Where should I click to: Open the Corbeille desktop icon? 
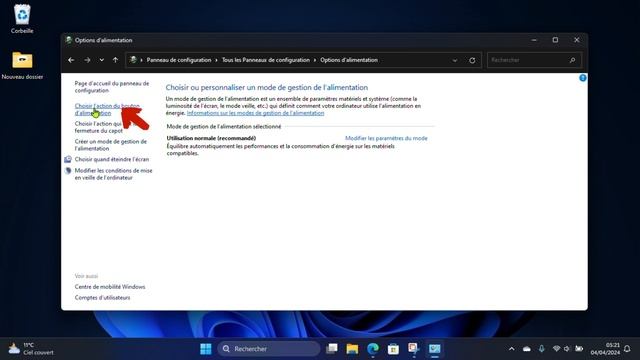coord(22,19)
